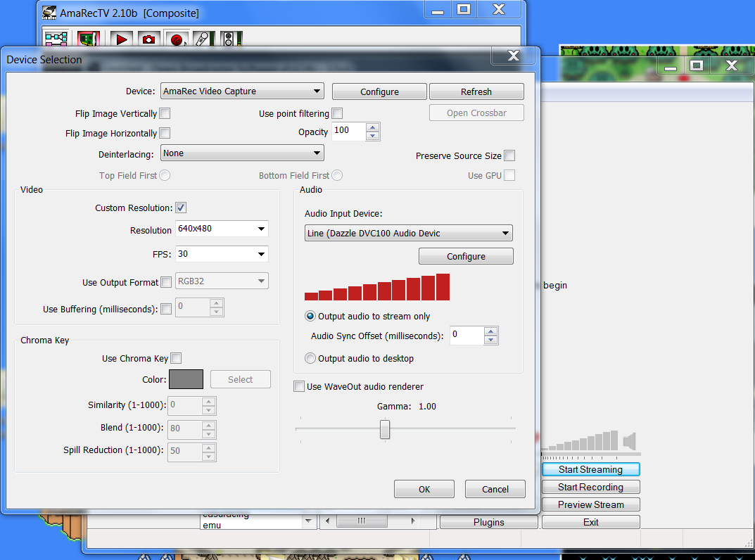The image size is (755, 560).
Task: Decrease Opacity with the down arrow
Action: pos(372,136)
